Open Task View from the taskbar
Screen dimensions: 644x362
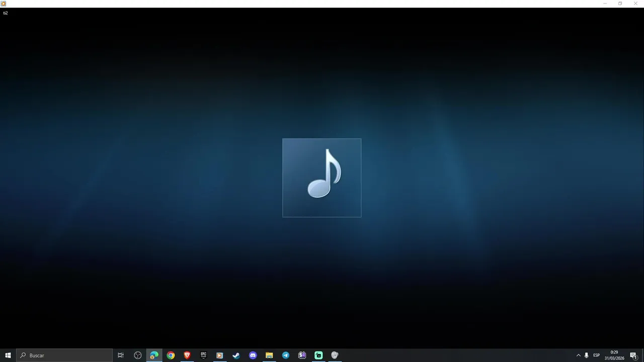coord(121,355)
